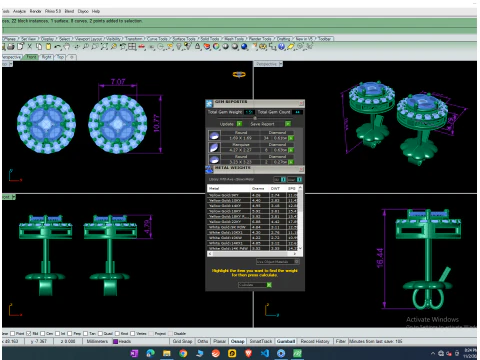The height and width of the screenshot is (360, 480).
Task: Enable the Knot object snap checkbox
Action: [117, 333]
